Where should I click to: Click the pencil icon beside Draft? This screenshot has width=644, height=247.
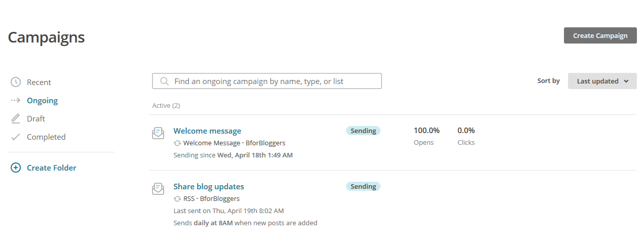coord(16,118)
